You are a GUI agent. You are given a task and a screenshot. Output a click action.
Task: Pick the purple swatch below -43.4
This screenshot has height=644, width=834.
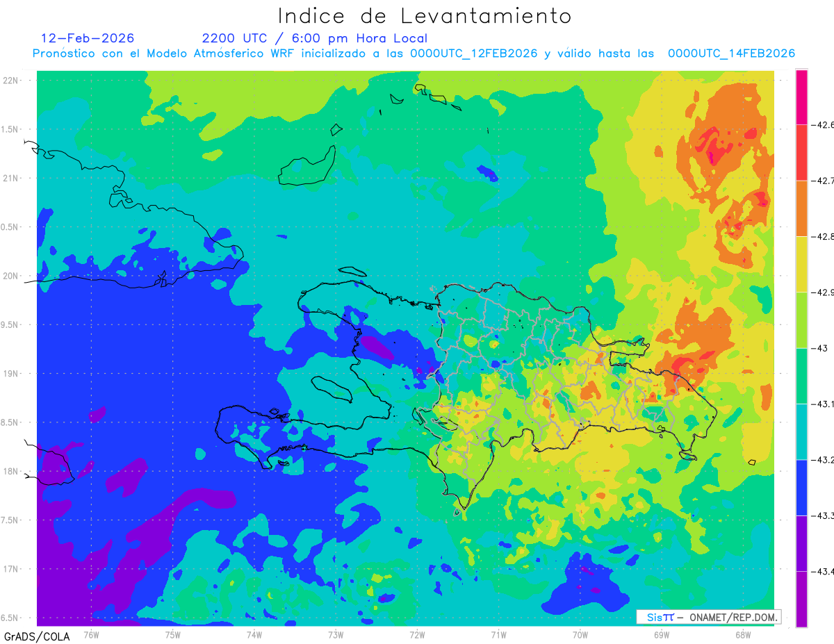click(x=801, y=599)
